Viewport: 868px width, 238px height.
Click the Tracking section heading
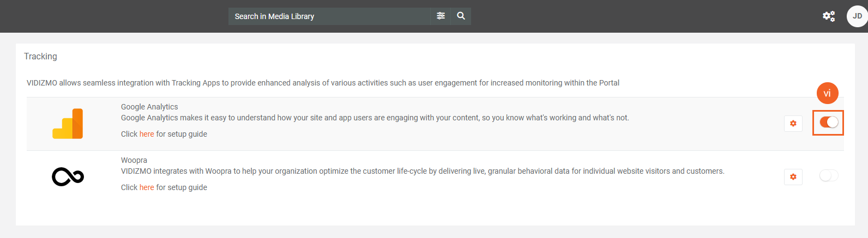[x=40, y=56]
